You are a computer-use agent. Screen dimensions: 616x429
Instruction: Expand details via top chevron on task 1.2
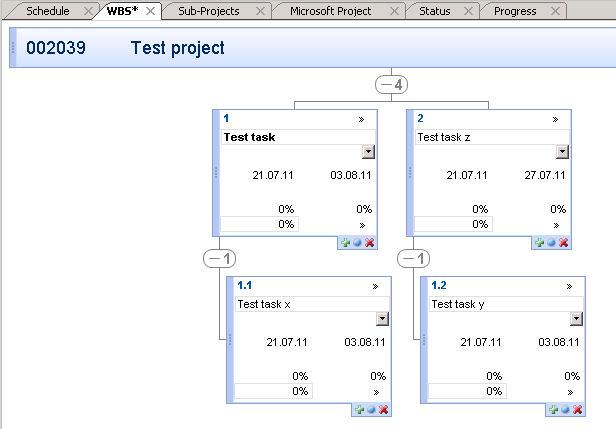(x=569, y=286)
